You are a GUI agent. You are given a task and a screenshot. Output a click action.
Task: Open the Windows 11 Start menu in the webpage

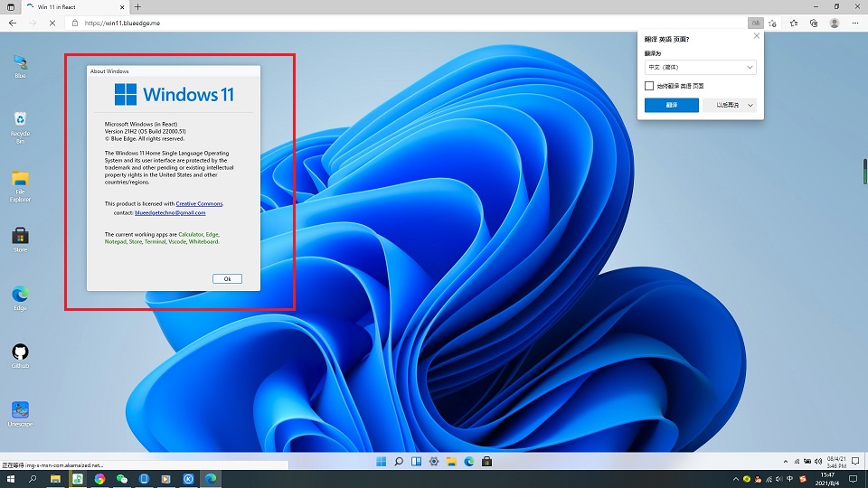click(x=381, y=462)
